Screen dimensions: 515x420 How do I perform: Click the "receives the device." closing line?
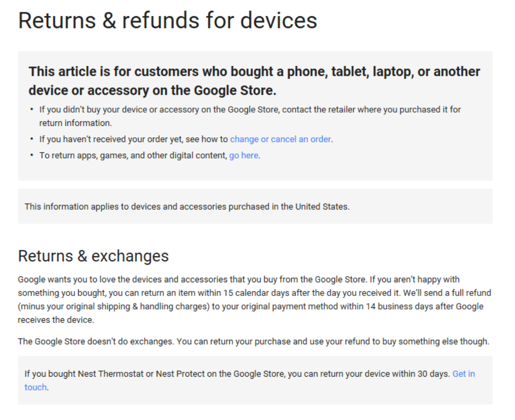(x=56, y=320)
